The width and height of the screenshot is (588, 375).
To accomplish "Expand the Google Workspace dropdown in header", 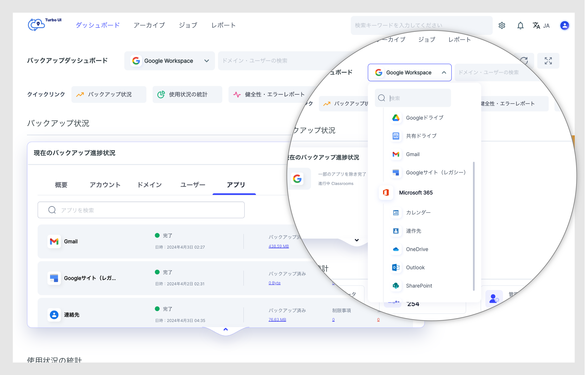I will [169, 61].
